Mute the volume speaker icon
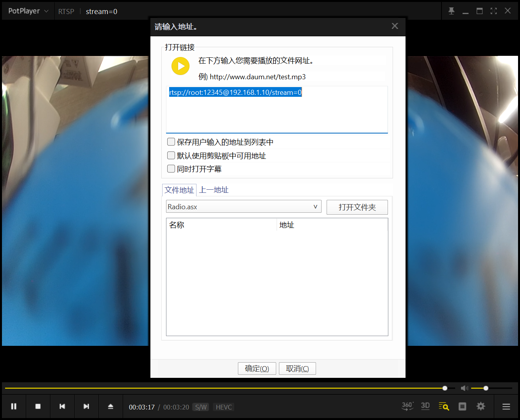Image resolution: width=520 pixels, height=420 pixels. point(464,388)
